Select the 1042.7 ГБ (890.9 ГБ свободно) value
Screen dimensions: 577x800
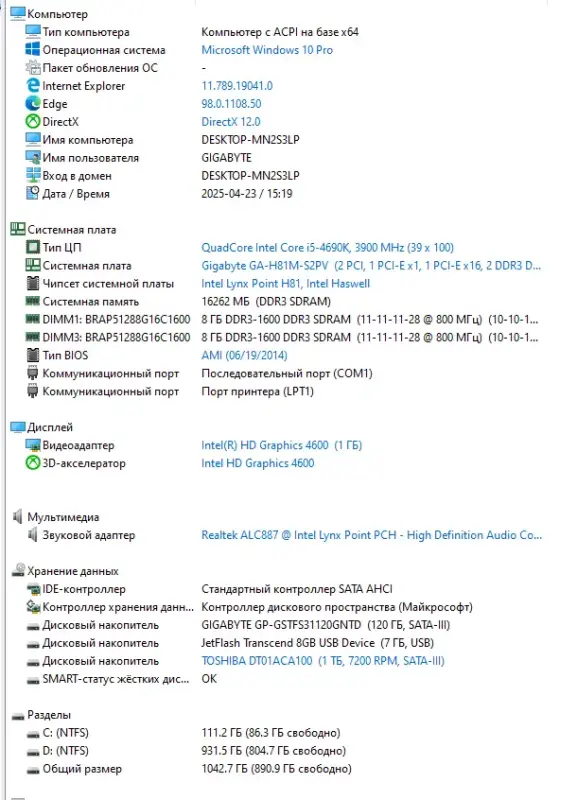pyautogui.click(x=276, y=768)
